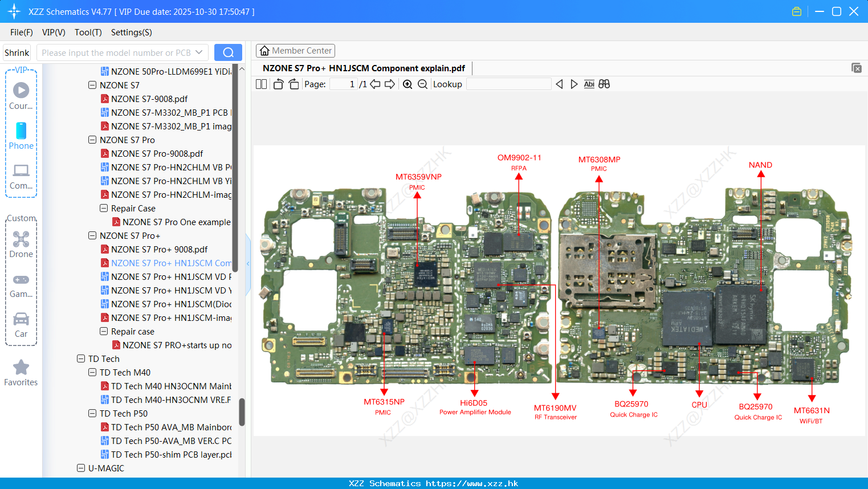Open NZONE S7-M3302_MB_P1 PCB file
This screenshot has height=489, width=868.
[171, 112]
